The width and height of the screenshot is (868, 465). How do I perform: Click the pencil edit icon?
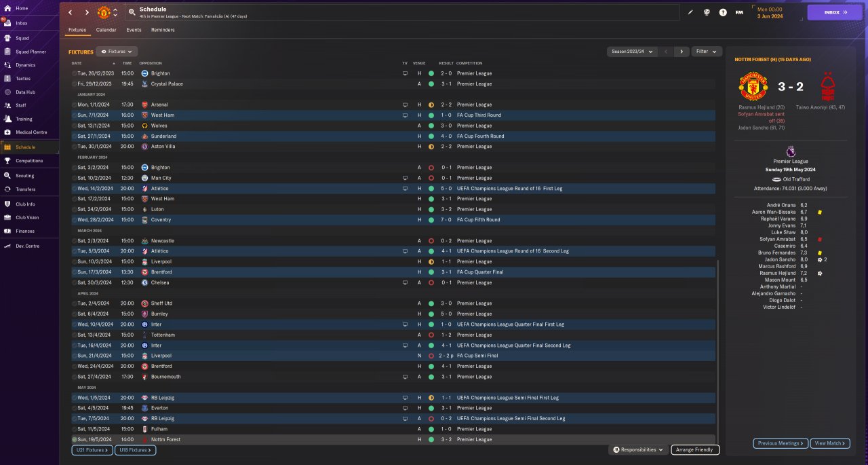point(690,12)
